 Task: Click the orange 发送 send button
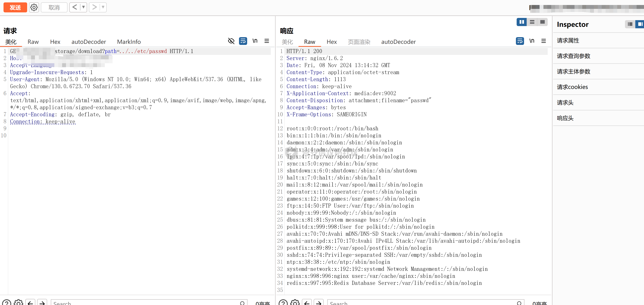15,8
